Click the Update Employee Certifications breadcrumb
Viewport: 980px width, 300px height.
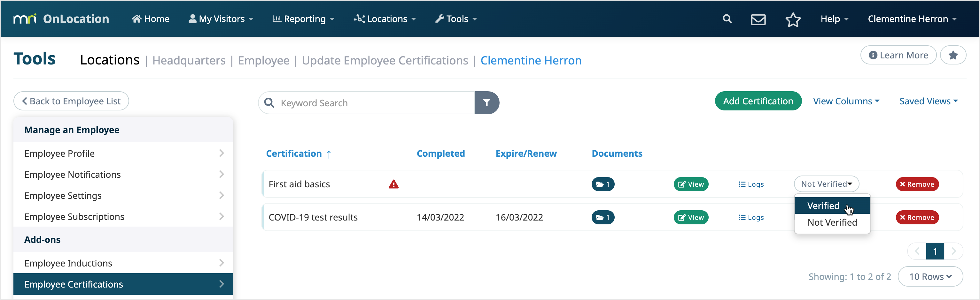(x=385, y=60)
